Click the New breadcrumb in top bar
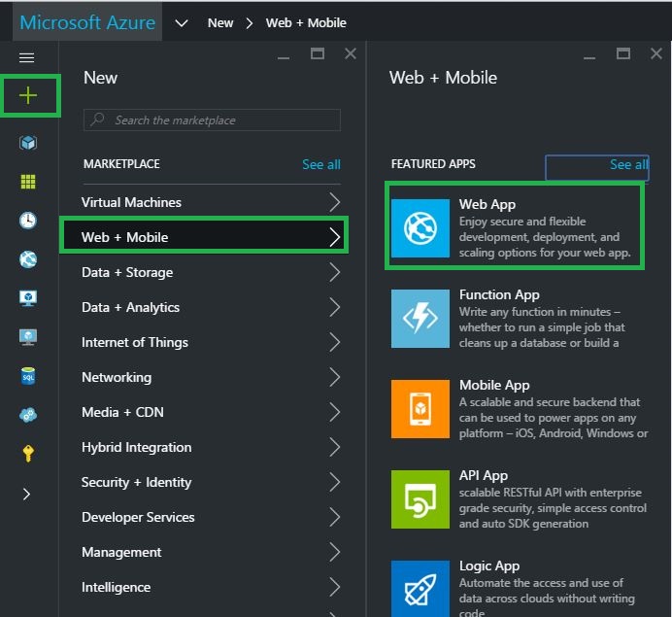This screenshot has height=617, width=672. coord(220,22)
